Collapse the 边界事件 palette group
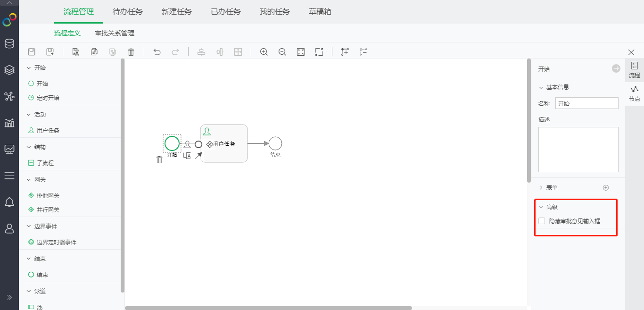The height and width of the screenshot is (310, 644). pyautogui.click(x=29, y=226)
